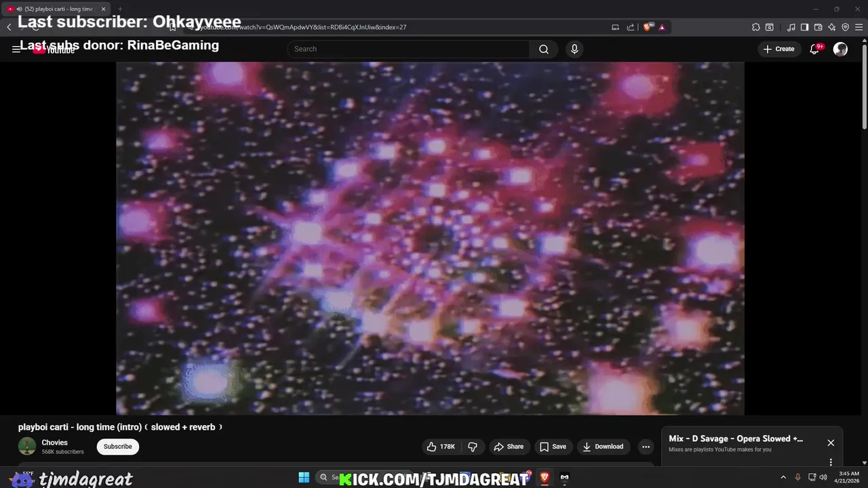868x488 pixels.
Task: Close the Mix - D Savage playlist panel
Action: (831, 443)
